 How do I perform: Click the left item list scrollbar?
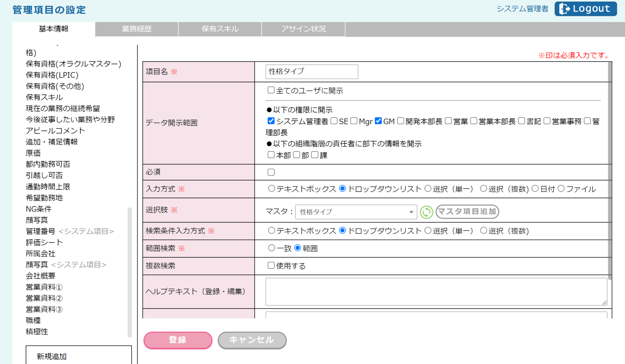130,272
